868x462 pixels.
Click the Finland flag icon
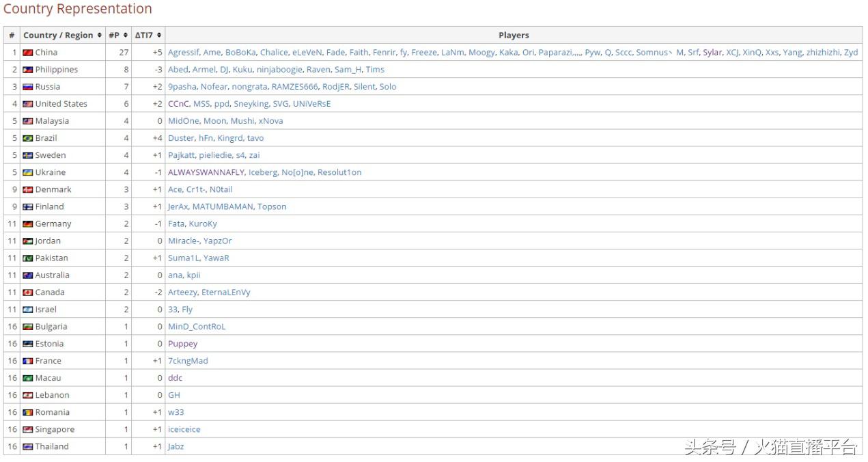click(x=28, y=206)
